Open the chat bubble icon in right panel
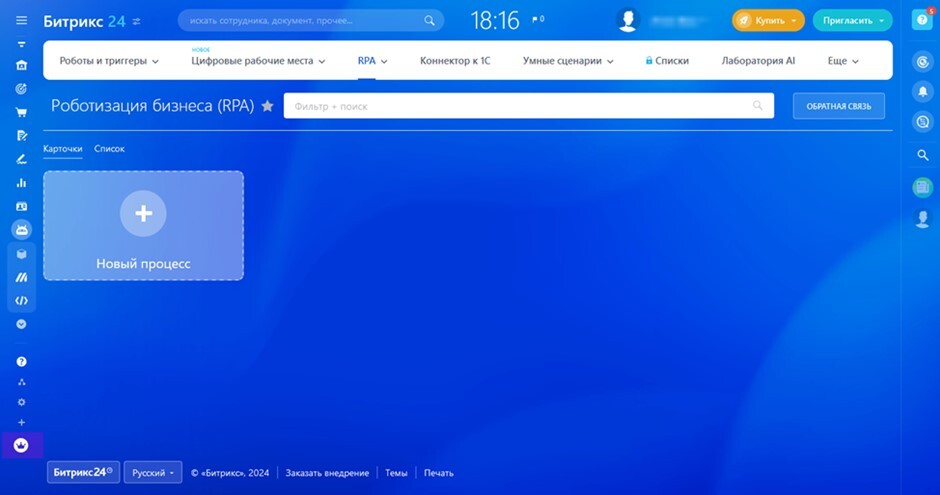 pyautogui.click(x=923, y=122)
